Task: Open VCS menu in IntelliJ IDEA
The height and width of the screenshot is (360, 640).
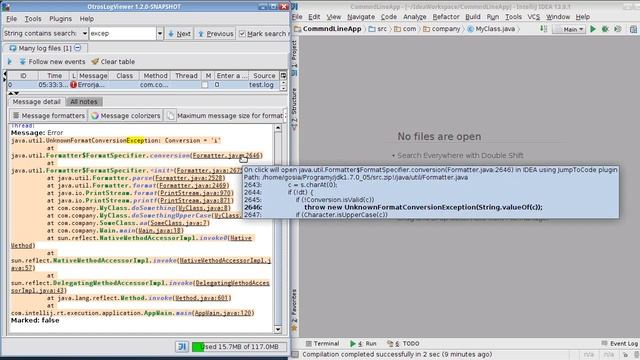Action: coord(533,17)
